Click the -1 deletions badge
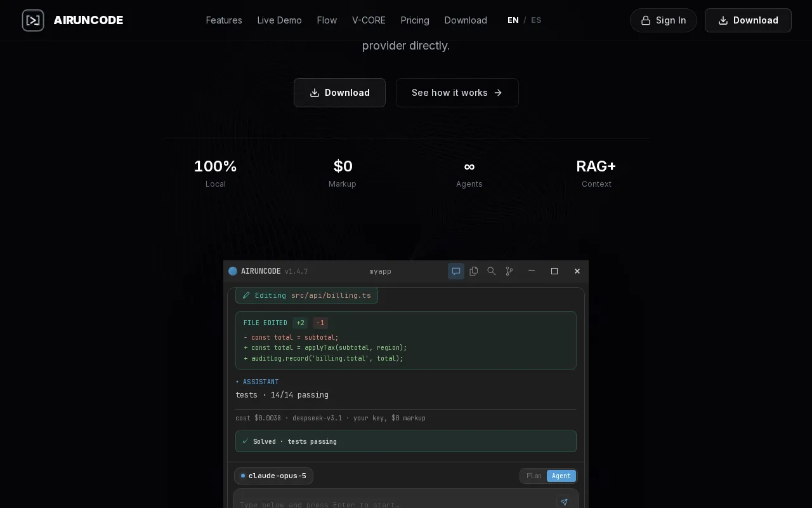The height and width of the screenshot is (508, 812). pyautogui.click(x=320, y=323)
